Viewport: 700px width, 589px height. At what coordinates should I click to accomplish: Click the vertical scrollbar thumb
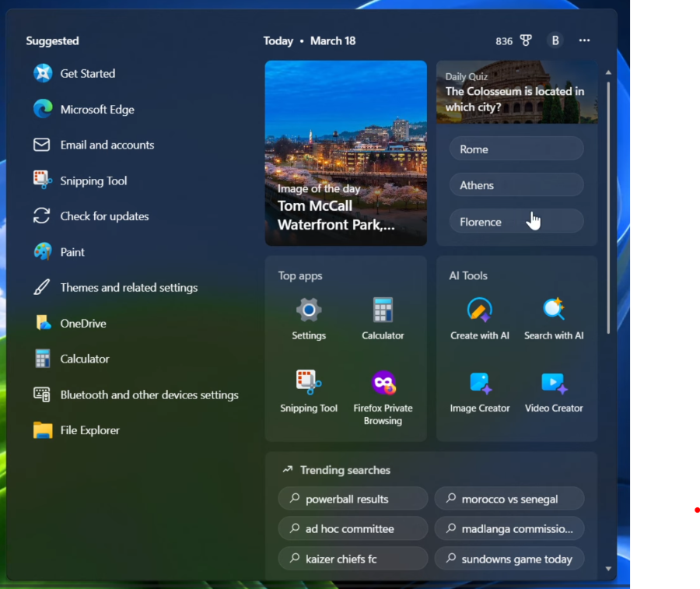point(608,207)
